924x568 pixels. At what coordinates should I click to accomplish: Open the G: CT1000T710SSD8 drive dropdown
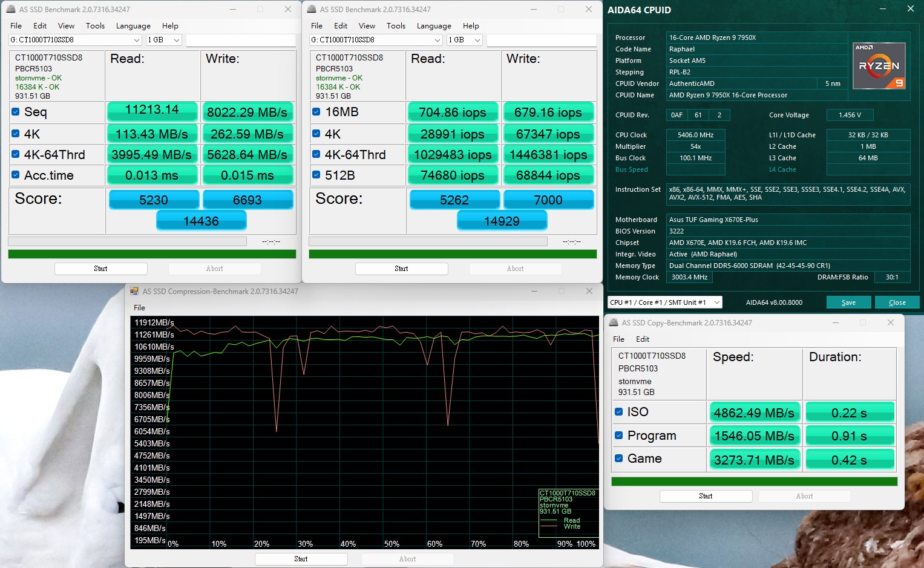(136, 39)
